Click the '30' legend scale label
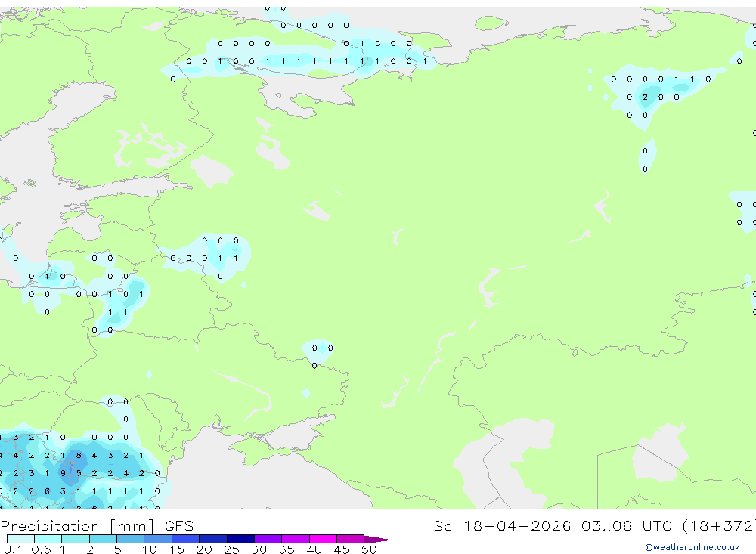 point(259,549)
